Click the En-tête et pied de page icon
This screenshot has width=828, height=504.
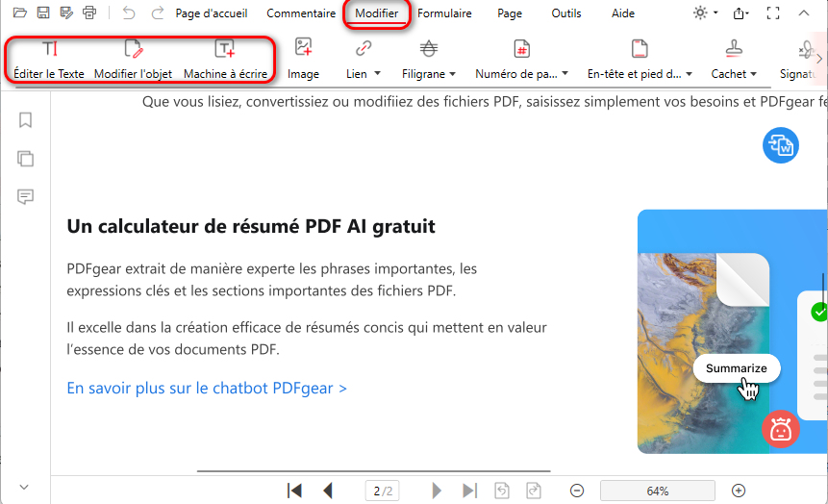click(x=640, y=49)
